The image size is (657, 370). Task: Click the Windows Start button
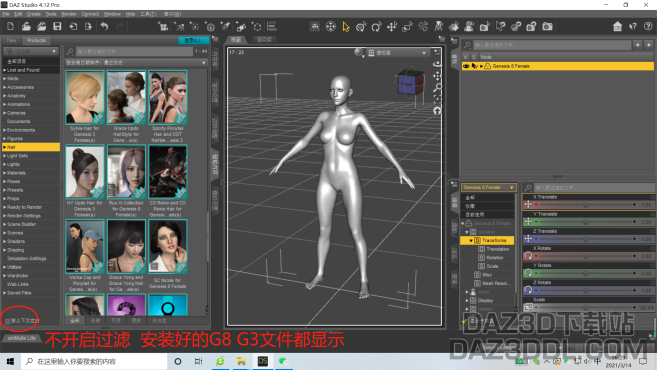(x=10, y=361)
